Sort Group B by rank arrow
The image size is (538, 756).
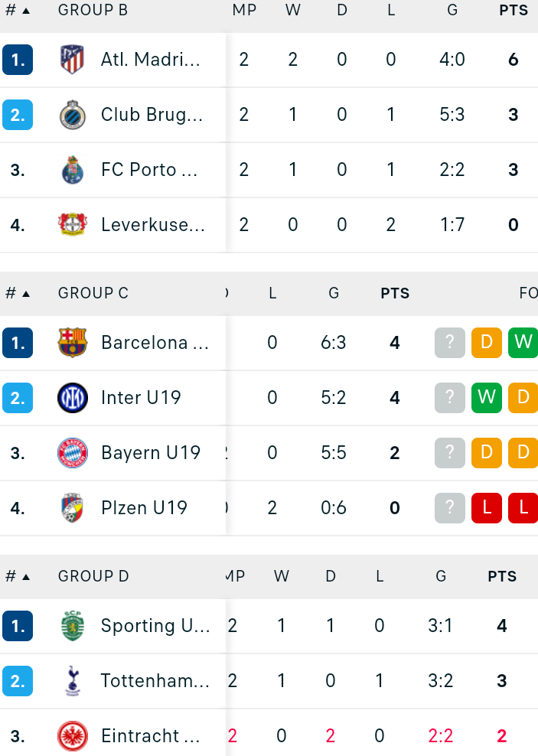coord(26,11)
